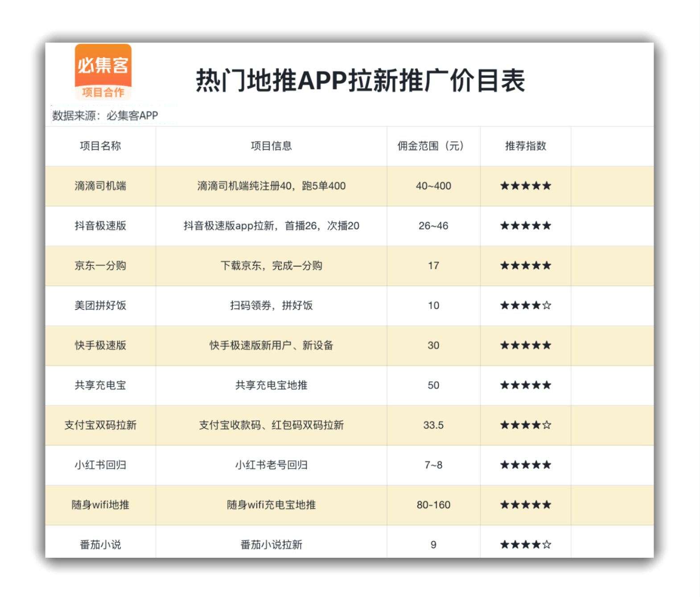The height and width of the screenshot is (597, 700).
Task: Click the 数据来源：必集客APP text
Action: [105, 116]
